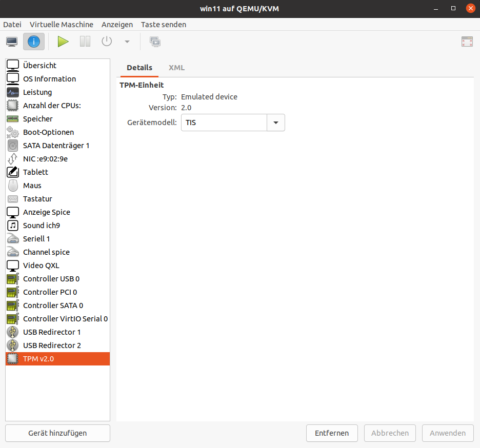Choose Controller USB 0 in sidebar
Screen dimensions: 480x448
point(51,279)
